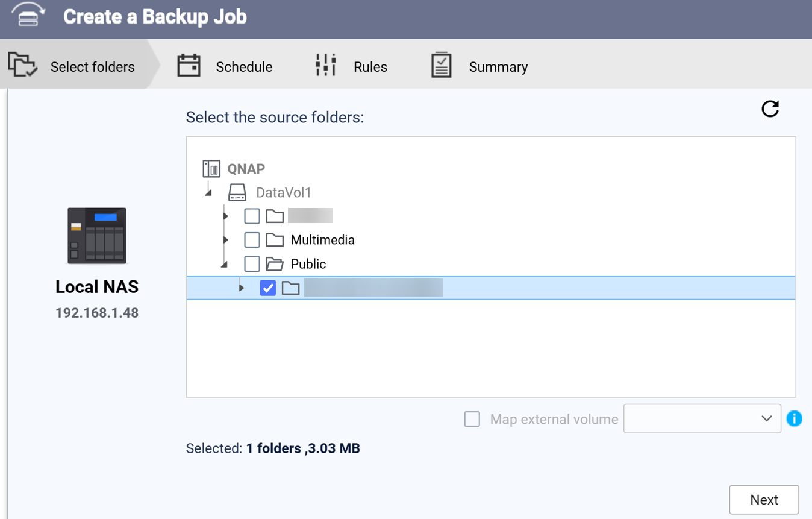
Task: Click the Next button
Action: coord(764,500)
